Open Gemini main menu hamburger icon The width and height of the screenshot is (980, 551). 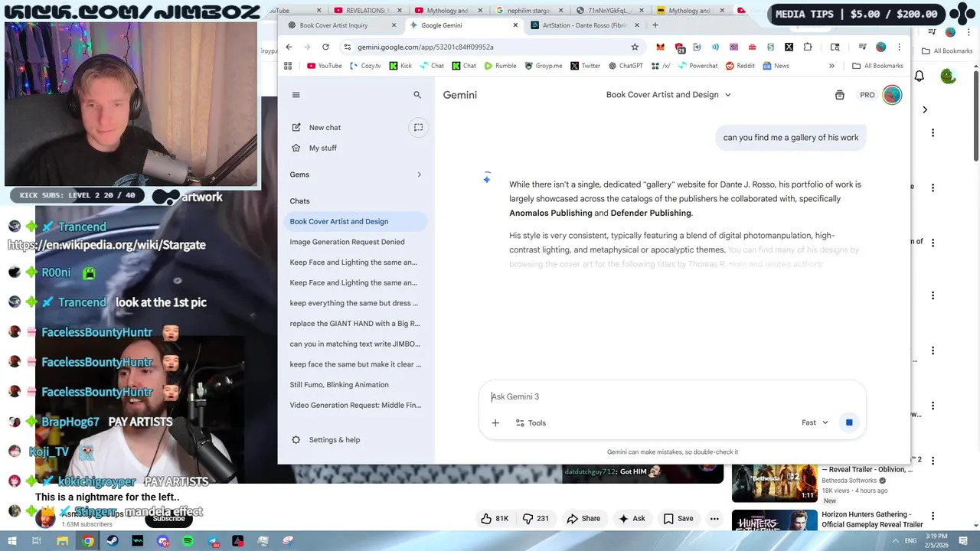pos(296,95)
